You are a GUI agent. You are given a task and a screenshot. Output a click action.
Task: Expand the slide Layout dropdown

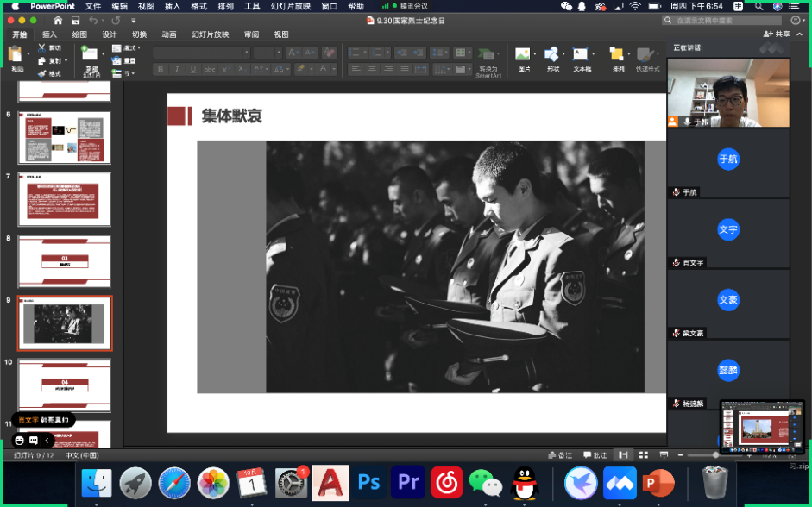click(x=129, y=48)
